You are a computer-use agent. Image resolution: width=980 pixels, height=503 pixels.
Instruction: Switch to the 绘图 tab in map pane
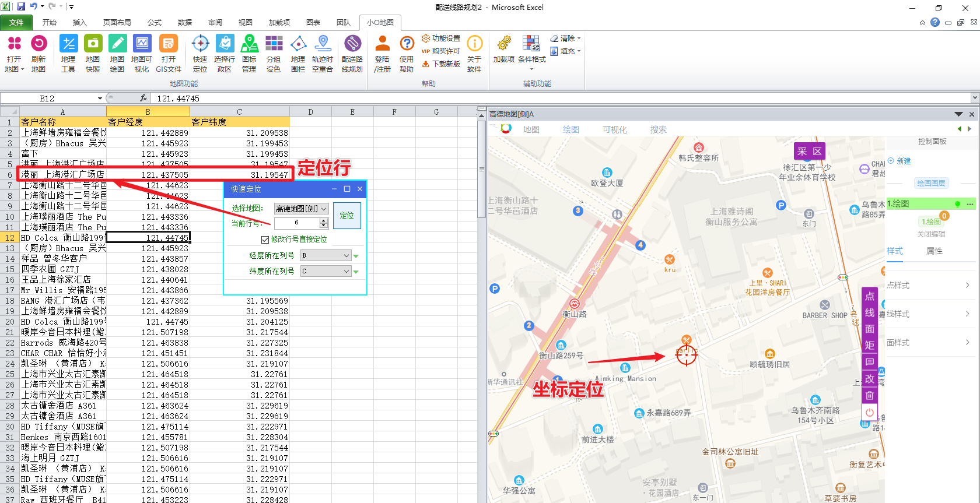point(571,129)
